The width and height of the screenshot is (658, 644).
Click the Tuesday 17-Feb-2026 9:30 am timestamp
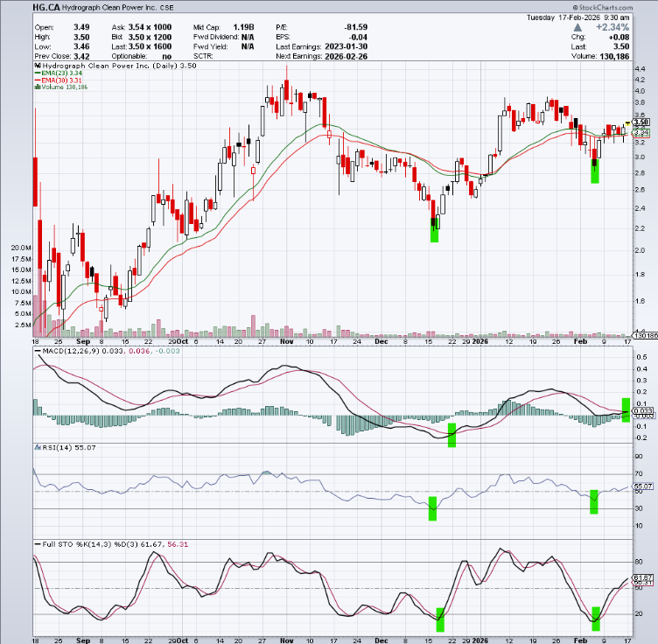point(577,17)
